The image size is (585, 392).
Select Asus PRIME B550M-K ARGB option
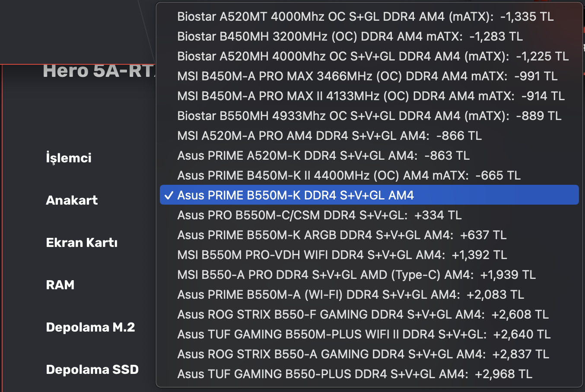(x=342, y=235)
